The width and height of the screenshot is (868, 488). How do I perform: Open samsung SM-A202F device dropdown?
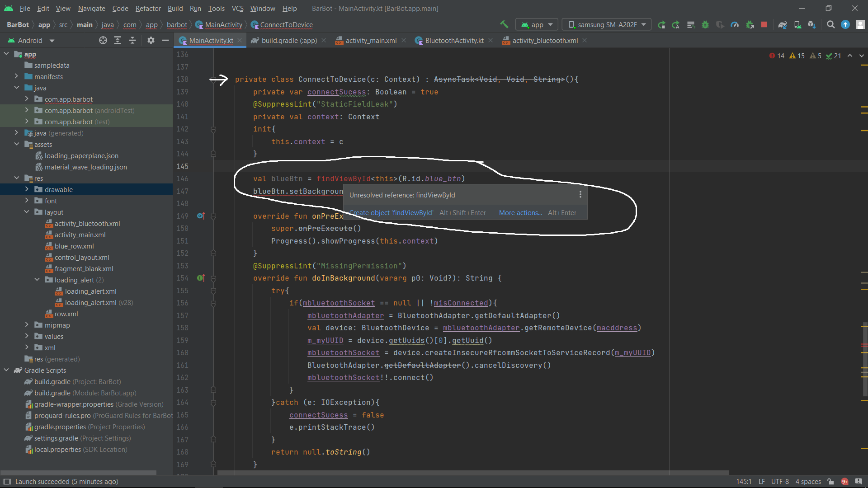pyautogui.click(x=607, y=25)
